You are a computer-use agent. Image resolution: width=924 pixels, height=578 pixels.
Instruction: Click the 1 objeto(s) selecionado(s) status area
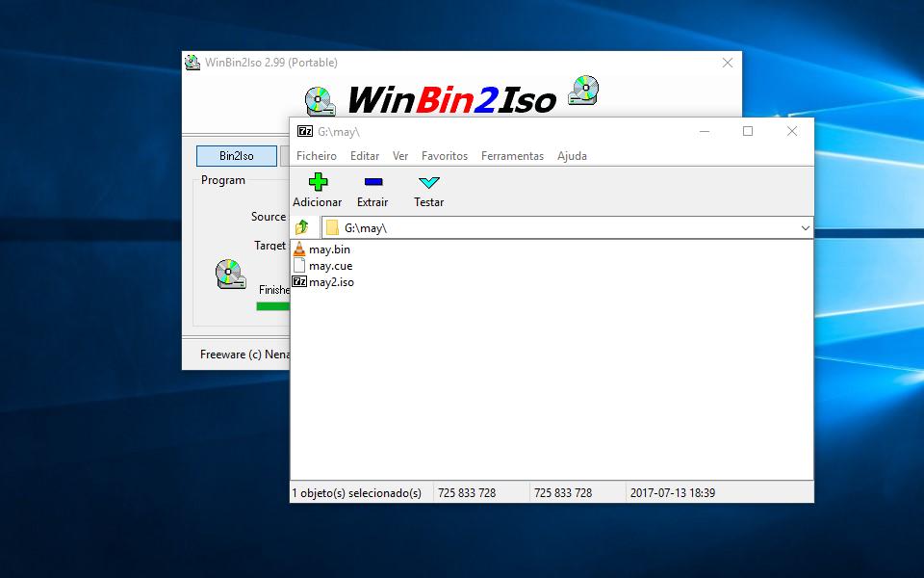356,492
